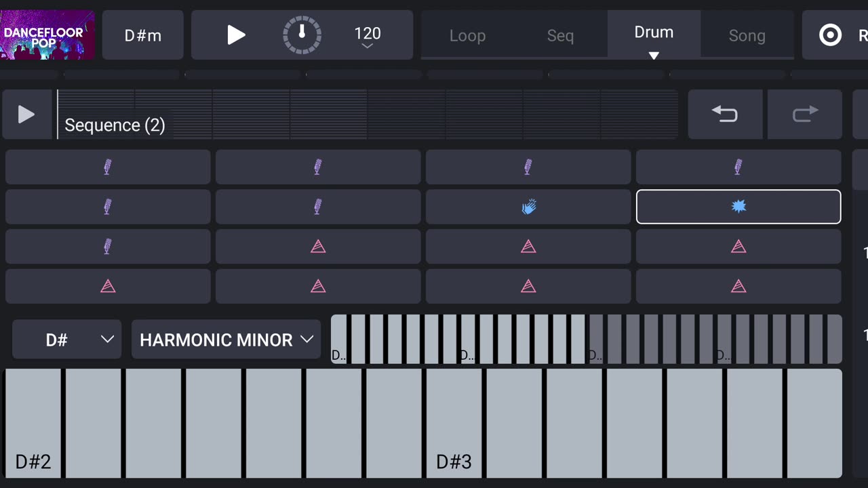Play the Sequence (2) preview
The height and width of the screenshot is (488, 868).
click(x=26, y=115)
